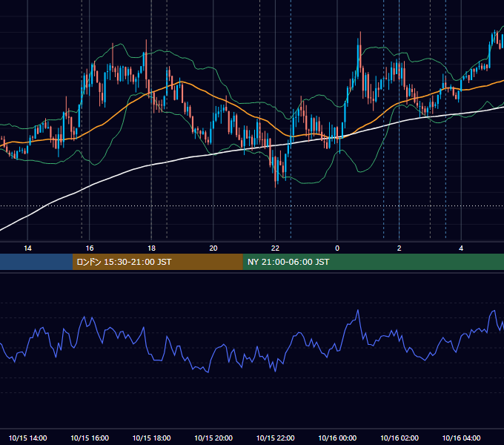The image size is (504, 445).
Task: Click the 10/15 22:00 date label
Action: 275,438
